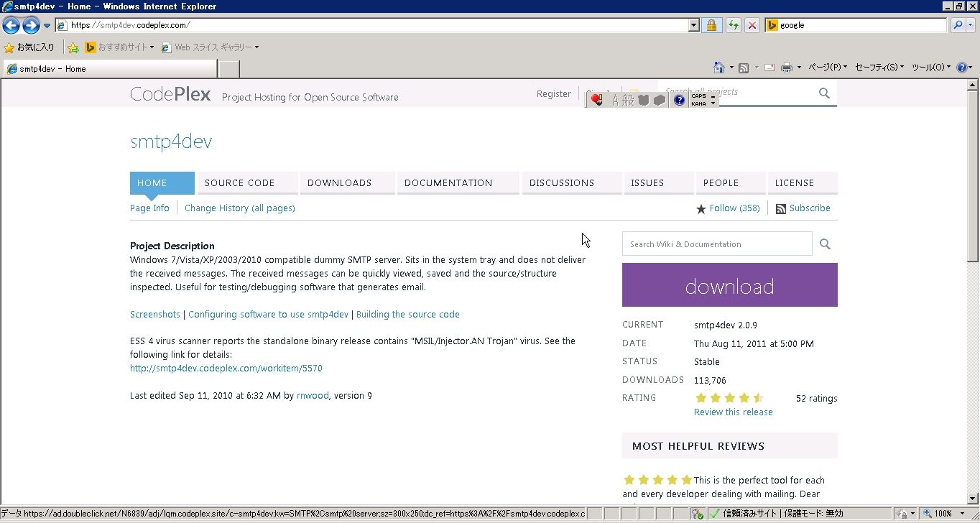Click the Subscribe RSS link

coord(803,208)
